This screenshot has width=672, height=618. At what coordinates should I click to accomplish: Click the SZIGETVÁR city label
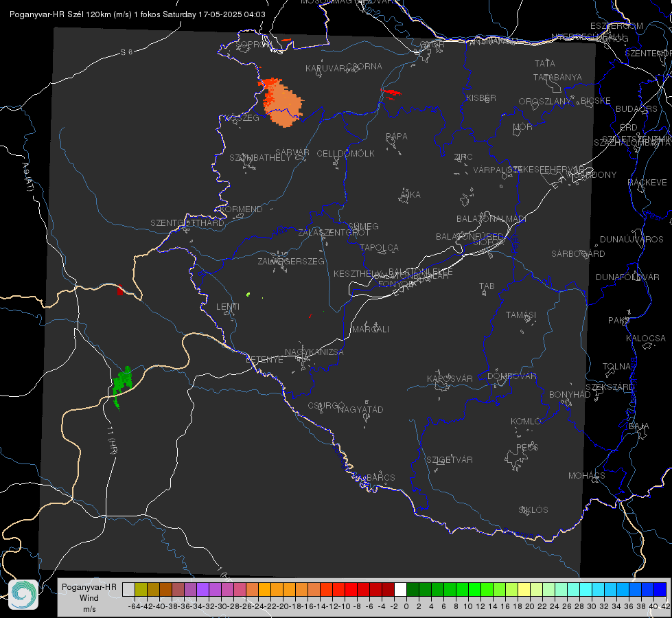point(449,460)
